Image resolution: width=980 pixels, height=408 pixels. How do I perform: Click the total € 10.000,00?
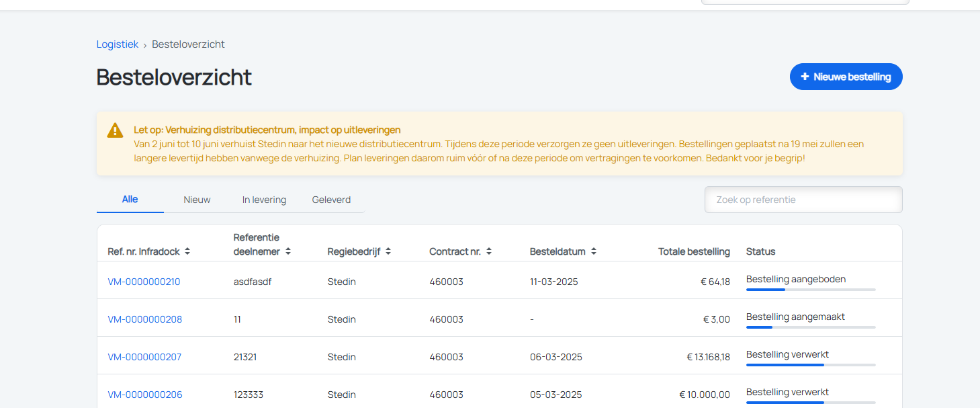[x=705, y=395]
